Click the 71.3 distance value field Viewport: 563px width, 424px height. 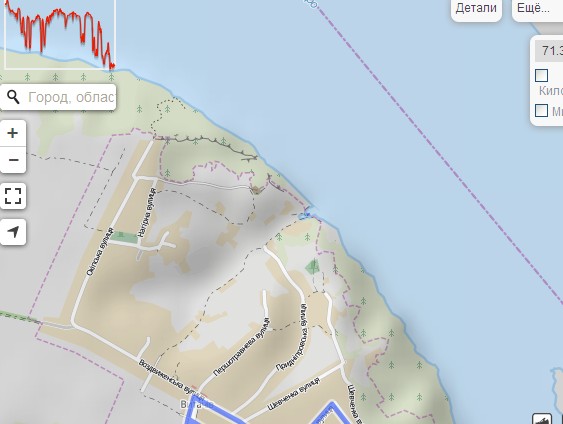pos(549,51)
